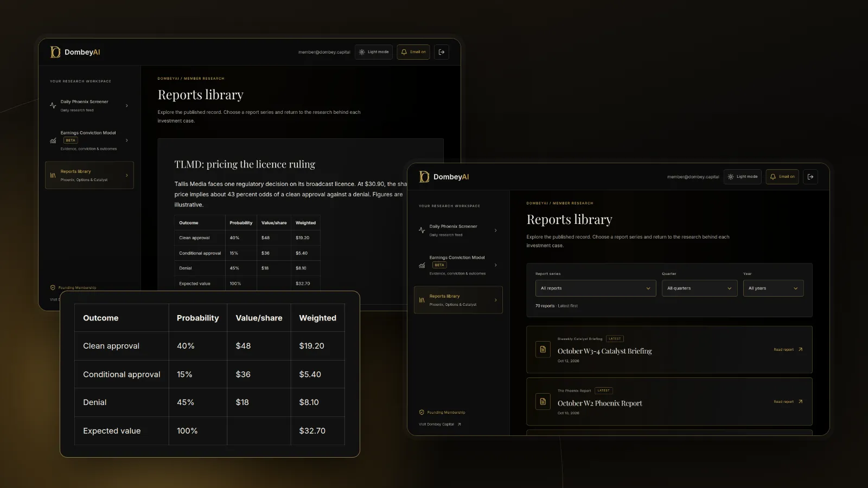Click arrow icon of Phoenix Report Read report

pyautogui.click(x=800, y=401)
